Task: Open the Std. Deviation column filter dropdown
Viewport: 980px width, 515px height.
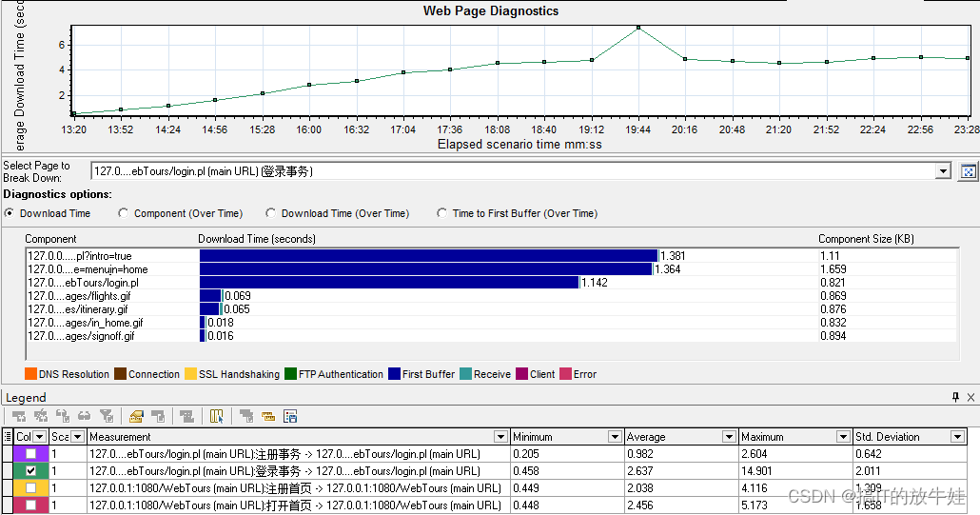Action: pos(957,436)
